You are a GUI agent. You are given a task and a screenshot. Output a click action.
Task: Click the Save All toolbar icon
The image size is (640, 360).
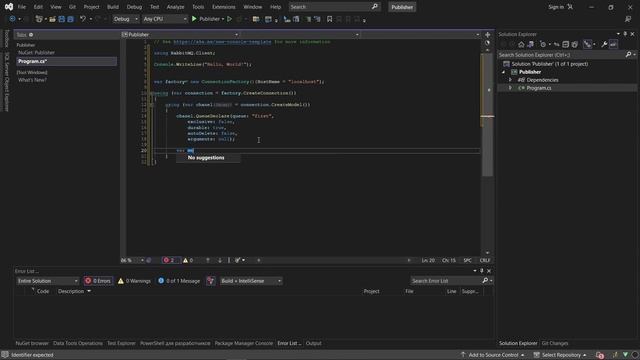(x=71, y=19)
